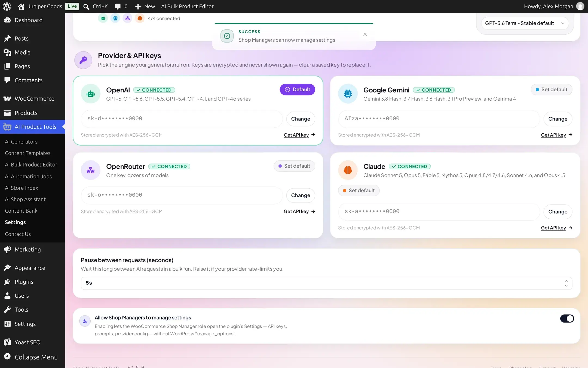Screen dimensions: 588x368
Task: Toggle Allow Shop Managers to manage settings
Action: 567,318
